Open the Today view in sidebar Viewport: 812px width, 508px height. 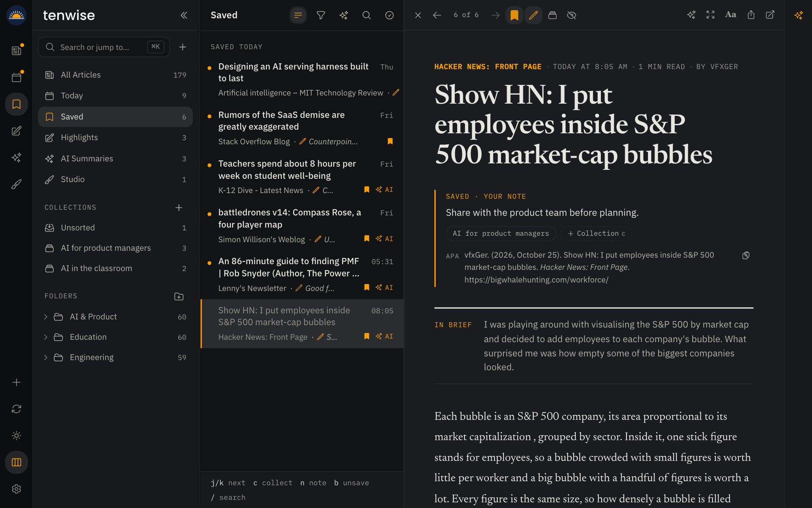(115, 96)
